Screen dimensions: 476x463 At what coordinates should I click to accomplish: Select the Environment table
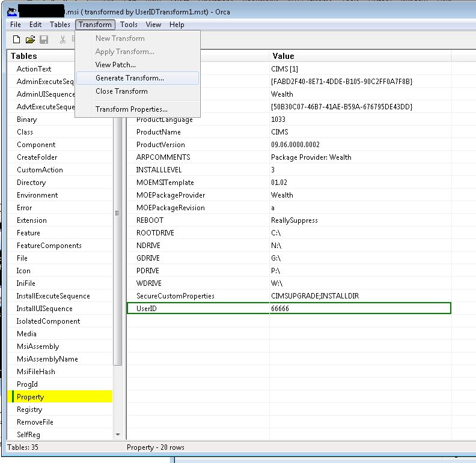[x=37, y=195]
